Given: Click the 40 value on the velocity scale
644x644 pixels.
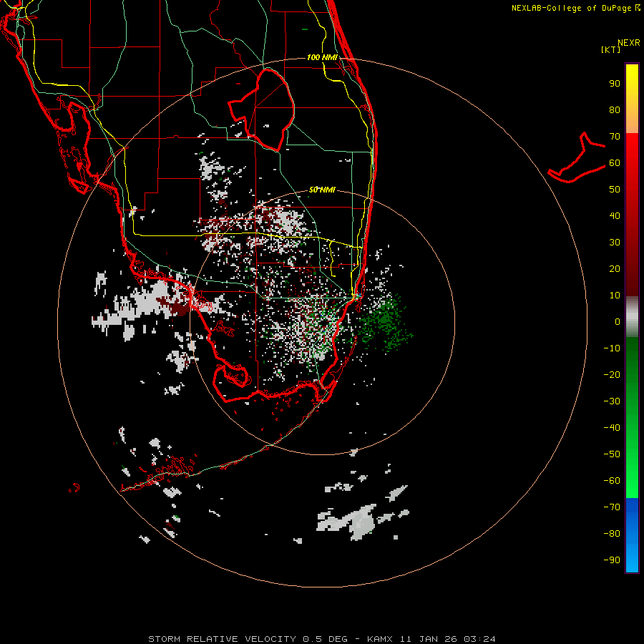Looking at the screenshot, I should coord(615,216).
